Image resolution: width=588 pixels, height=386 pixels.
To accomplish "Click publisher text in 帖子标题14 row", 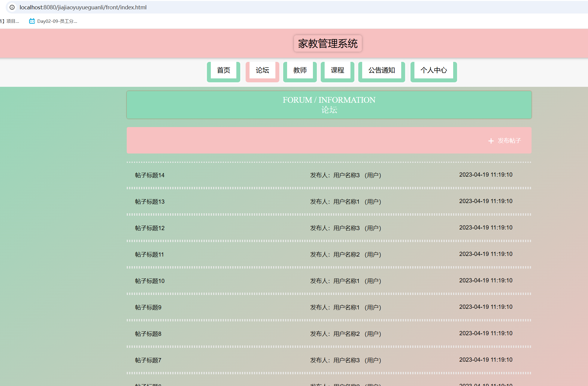I will (346, 175).
